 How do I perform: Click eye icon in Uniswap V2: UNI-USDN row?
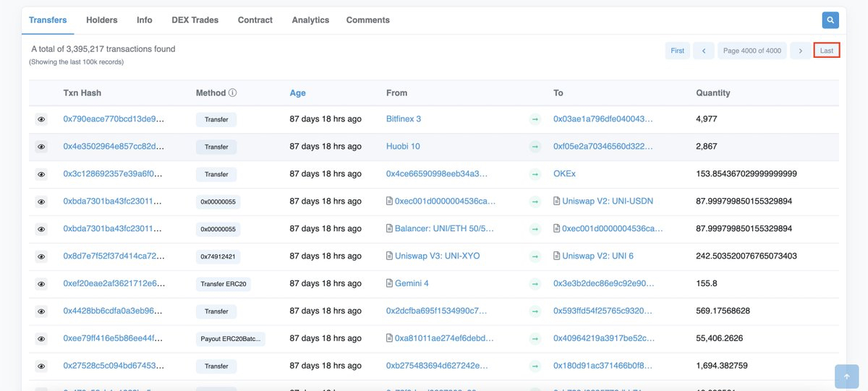point(41,202)
